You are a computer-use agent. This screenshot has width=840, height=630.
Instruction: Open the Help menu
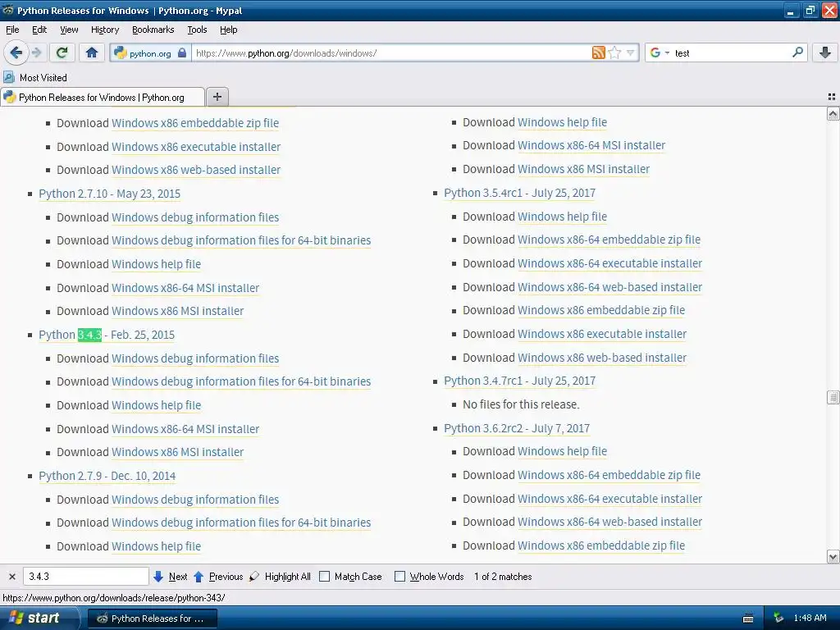(228, 30)
